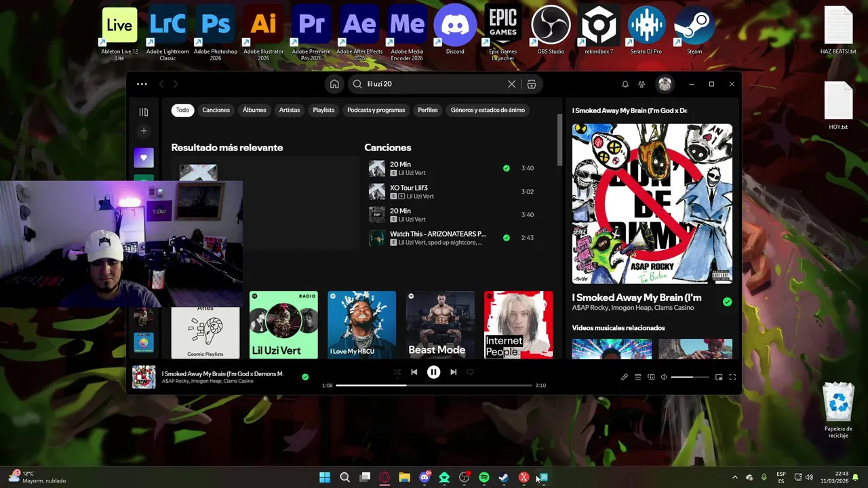Toggle saved checkmark on first 20 Min row
The height and width of the screenshot is (488, 868).
point(506,168)
